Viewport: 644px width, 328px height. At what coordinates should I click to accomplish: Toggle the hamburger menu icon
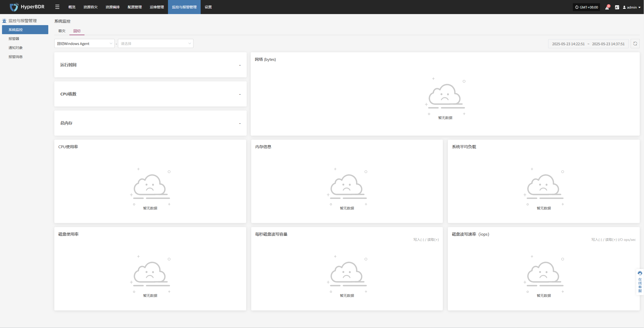click(57, 7)
